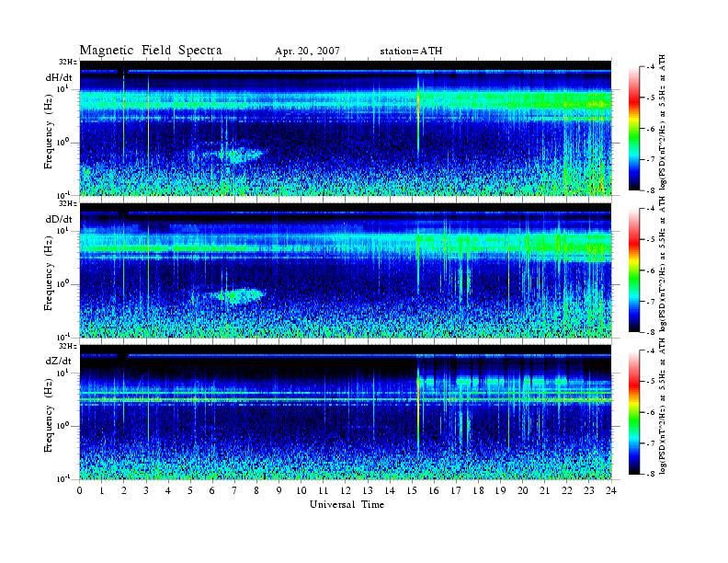Click the log(PSD) vertical label of the dH/dt color scale
This screenshot has height=563, width=728.
(x=663, y=121)
